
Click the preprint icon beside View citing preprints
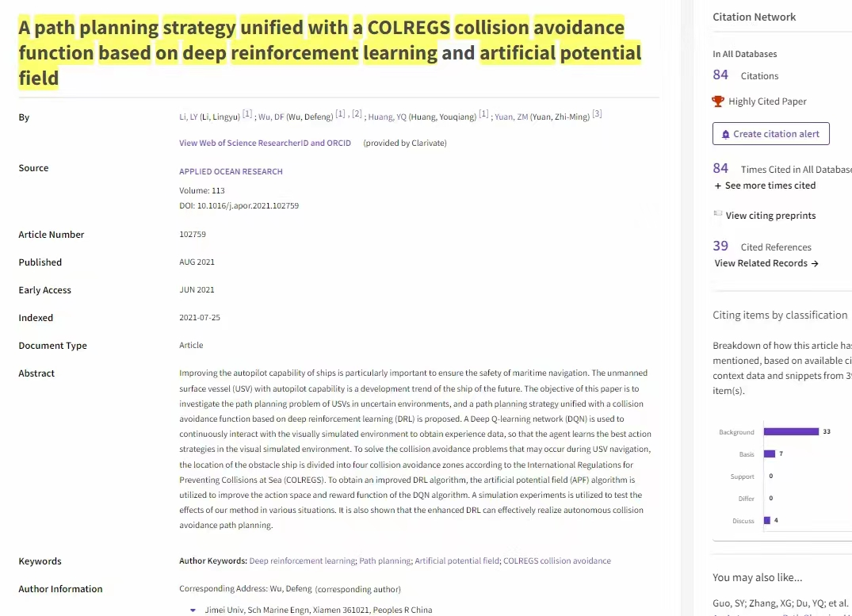coord(718,215)
